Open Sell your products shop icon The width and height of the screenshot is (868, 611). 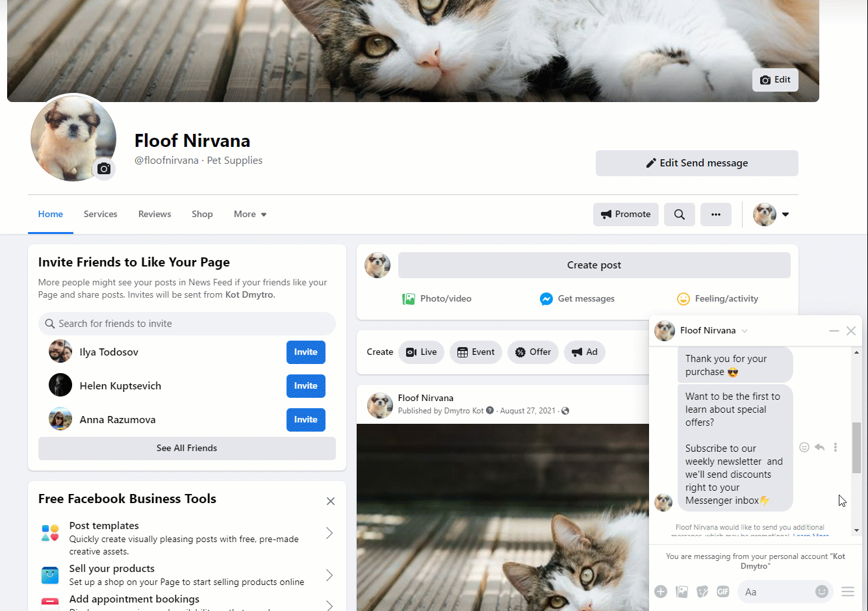50,575
